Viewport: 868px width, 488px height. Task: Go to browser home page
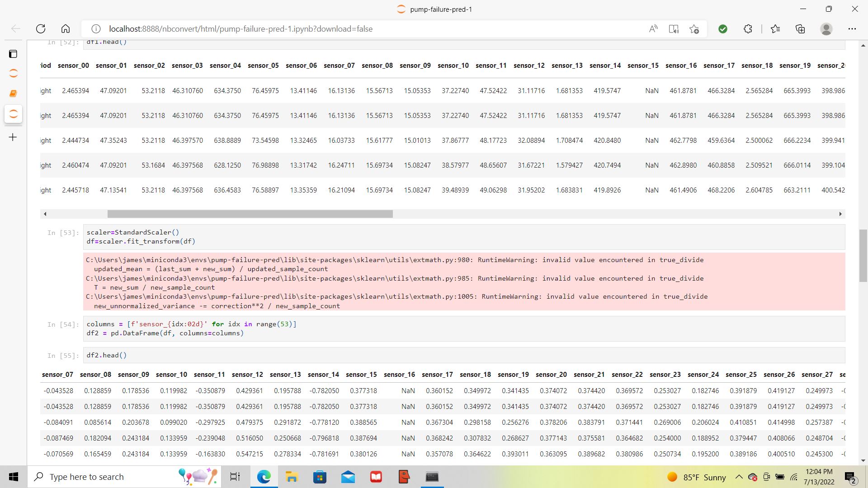coord(66,29)
